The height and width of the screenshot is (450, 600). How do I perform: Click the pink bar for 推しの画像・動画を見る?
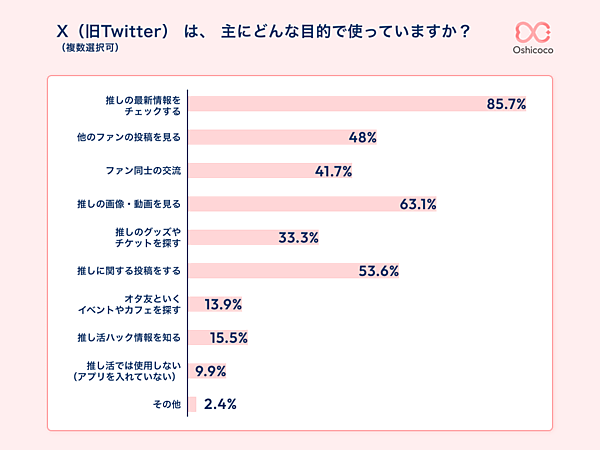(292, 204)
